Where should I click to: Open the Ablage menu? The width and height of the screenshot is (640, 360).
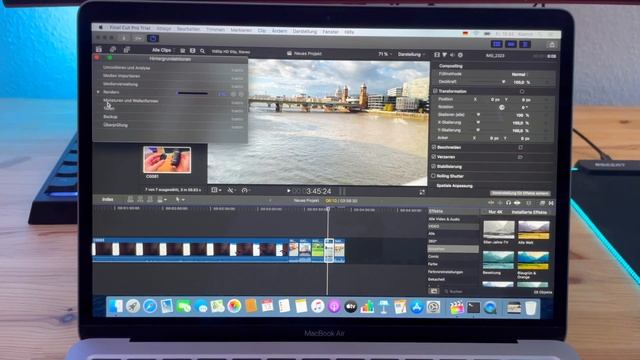[164, 29]
